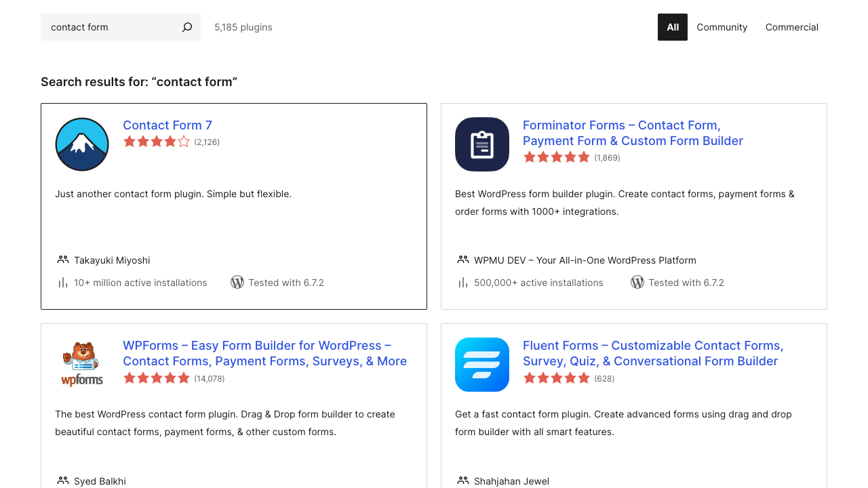Open the Contact Form 7 plugin page
This screenshot has height=488, width=868.
167,125
